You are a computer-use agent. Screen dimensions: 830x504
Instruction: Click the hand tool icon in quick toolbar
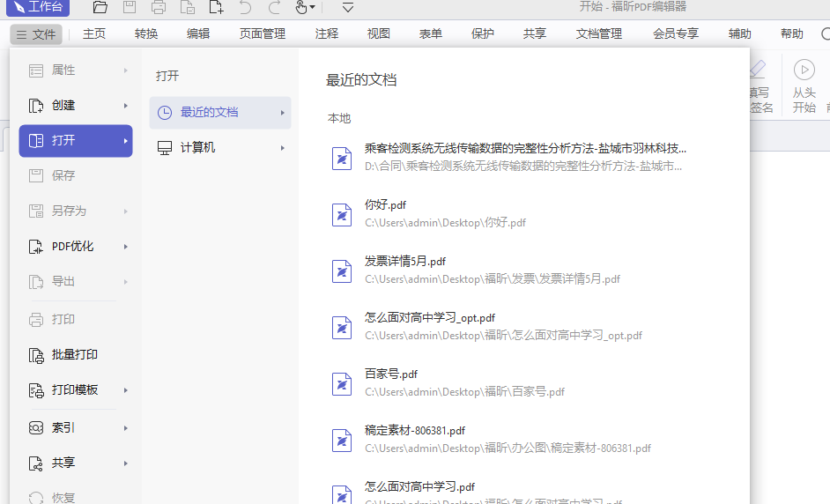[301, 8]
